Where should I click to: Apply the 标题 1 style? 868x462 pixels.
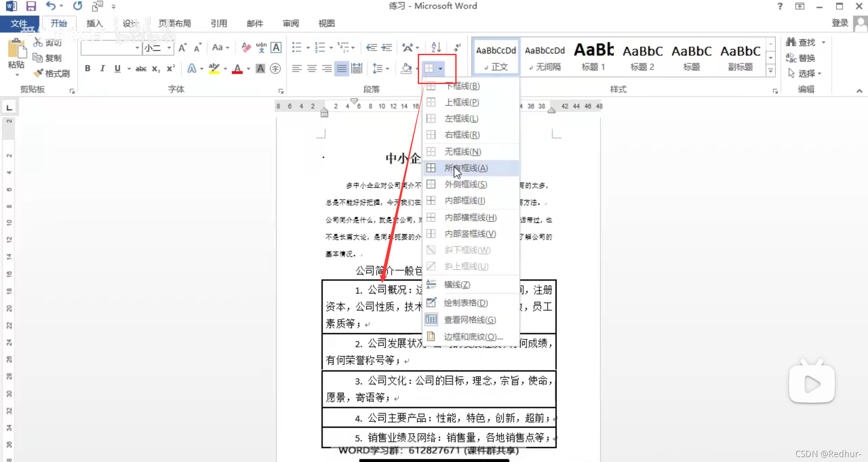tap(593, 57)
